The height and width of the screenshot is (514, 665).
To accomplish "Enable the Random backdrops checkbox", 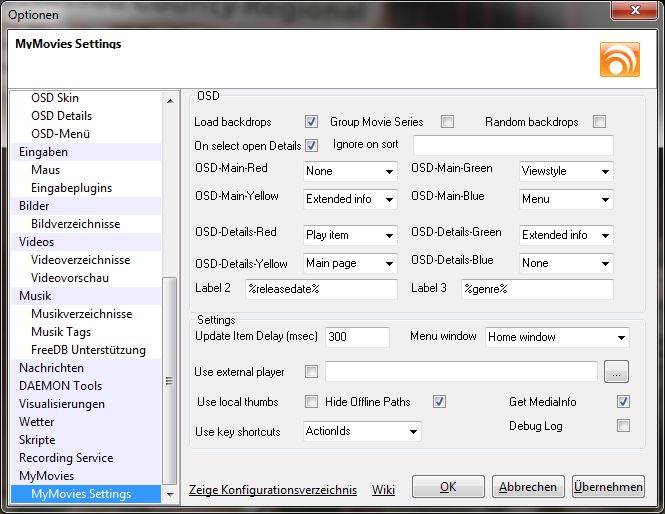I will pyautogui.click(x=599, y=122).
